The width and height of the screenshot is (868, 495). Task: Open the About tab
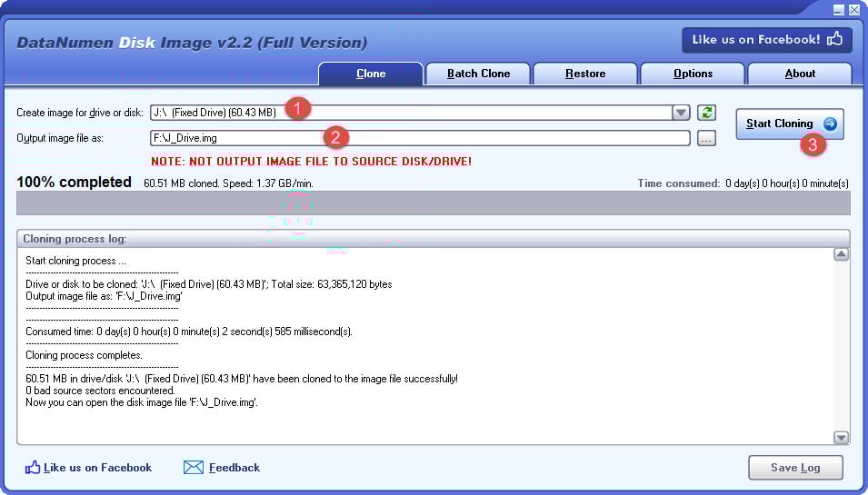pyautogui.click(x=800, y=74)
